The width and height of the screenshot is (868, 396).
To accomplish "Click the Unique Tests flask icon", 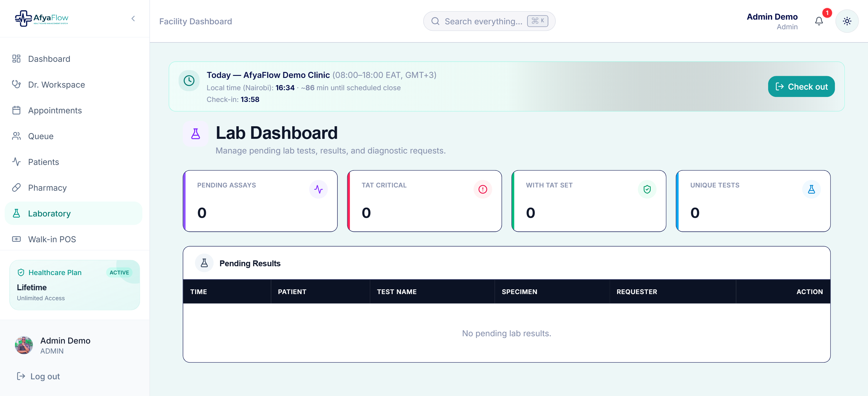I will (811, 190).
